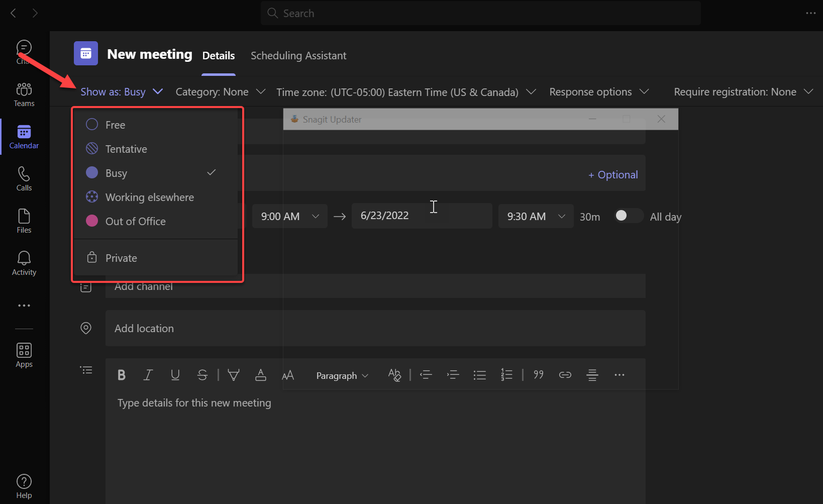
Task: Open Activity notifications in the sidebar
Action: point(24,263)
